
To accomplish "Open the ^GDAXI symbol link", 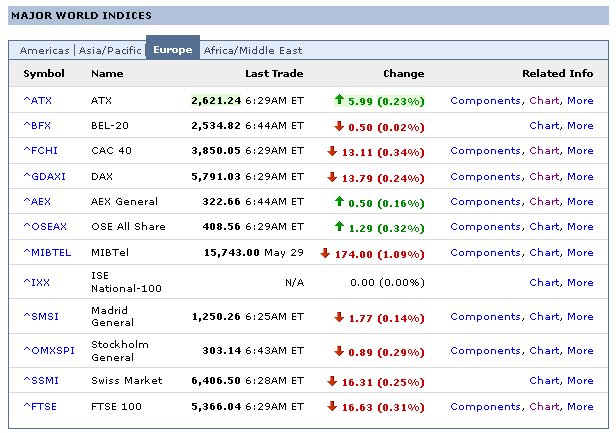I will point(44,176).
